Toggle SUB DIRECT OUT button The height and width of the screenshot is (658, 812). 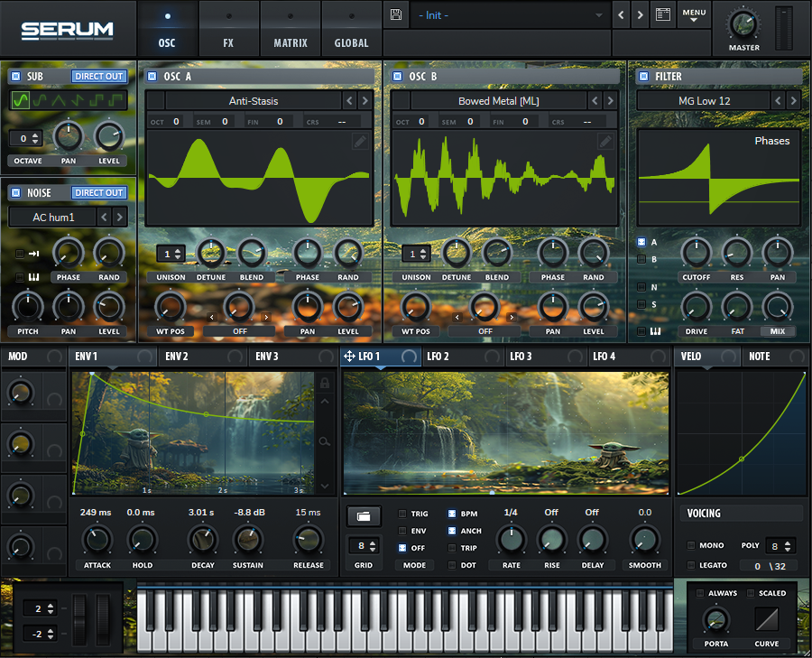tap(98, 76)
